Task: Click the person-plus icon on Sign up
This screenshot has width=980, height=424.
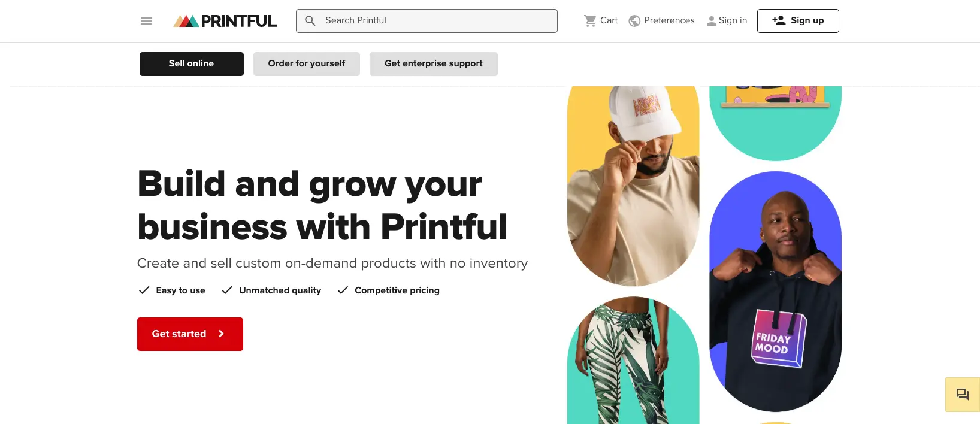Action: [778, 20]
